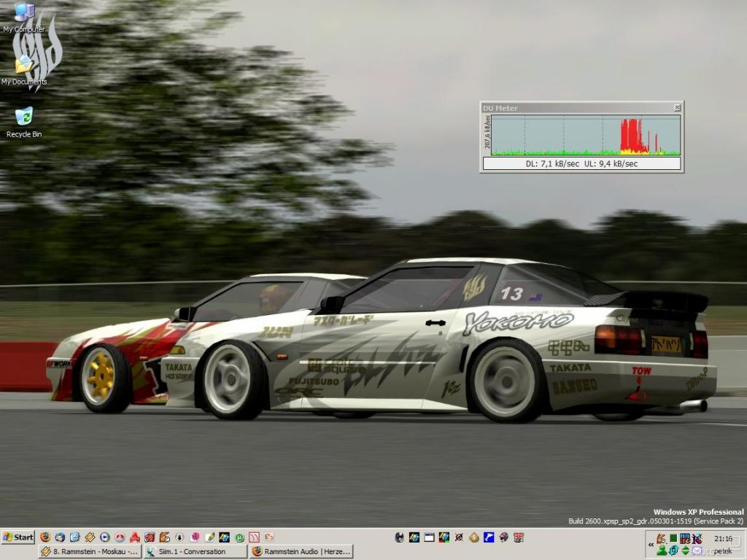Click the pink flower Quick Launch icon
This screenshot has height=560, width=747.
coord(195,537)
